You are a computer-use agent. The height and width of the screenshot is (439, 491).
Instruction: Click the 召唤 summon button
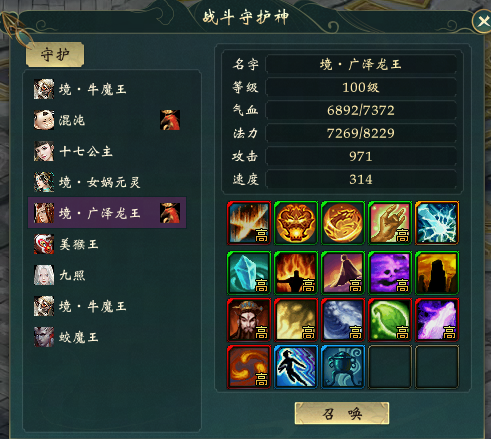click(342, 413)
